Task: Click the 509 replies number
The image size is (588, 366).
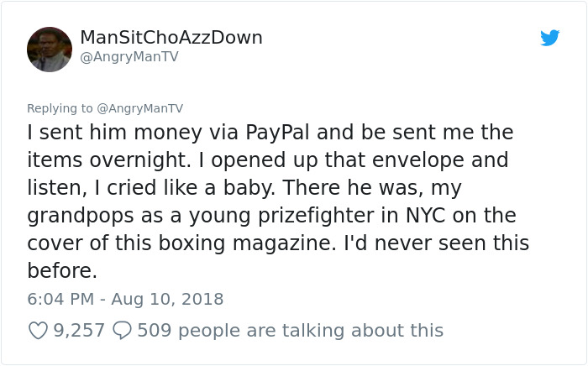Action: pos(154,331)
